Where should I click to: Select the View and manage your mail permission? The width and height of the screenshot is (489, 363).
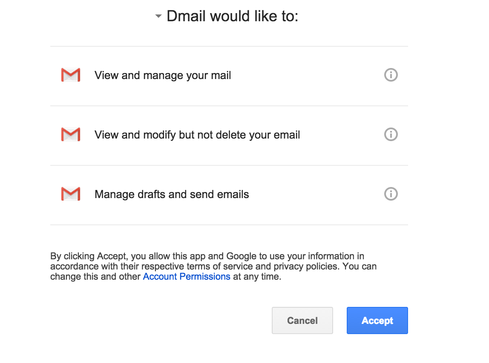pos(163,75)
